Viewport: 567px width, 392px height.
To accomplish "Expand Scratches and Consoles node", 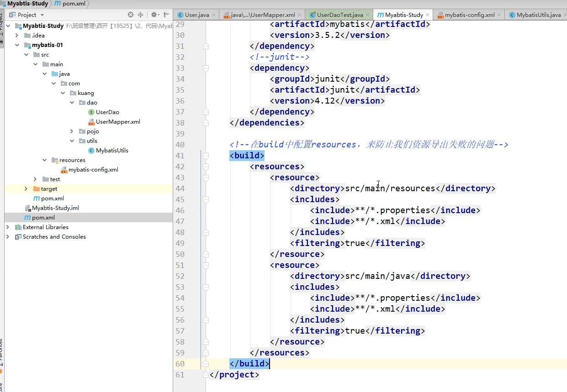I will [8, 237].
